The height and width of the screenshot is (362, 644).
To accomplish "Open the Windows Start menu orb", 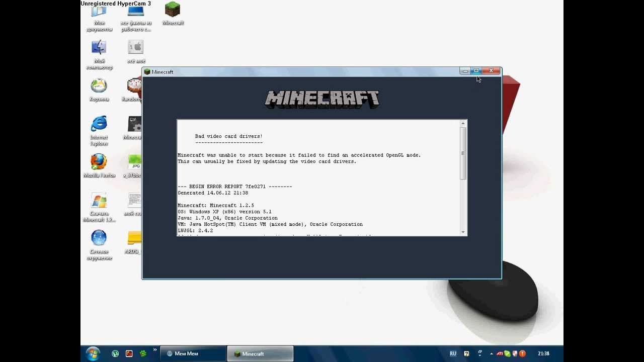I will point(93,354).
